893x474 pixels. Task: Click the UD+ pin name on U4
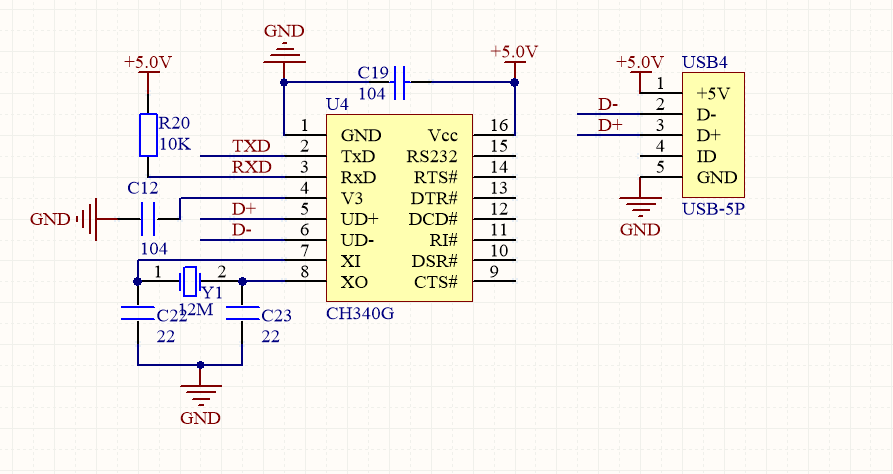point(360,219)
